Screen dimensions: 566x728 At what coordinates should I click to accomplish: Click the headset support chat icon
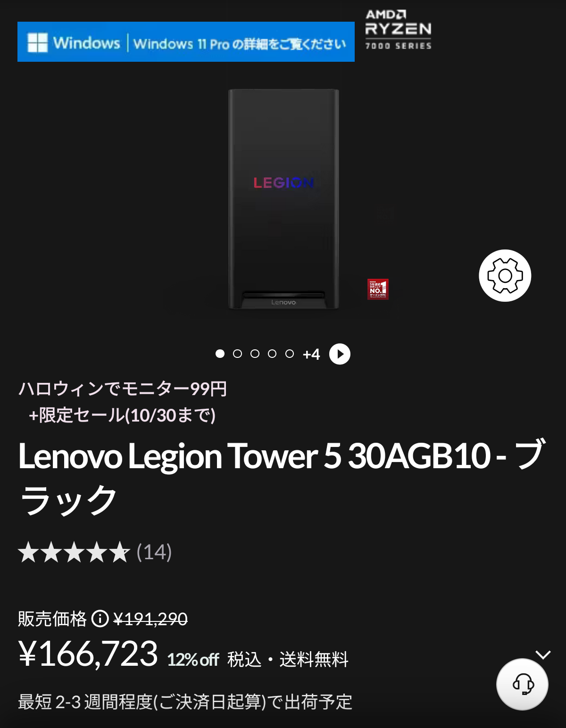[x=522, y=684]
